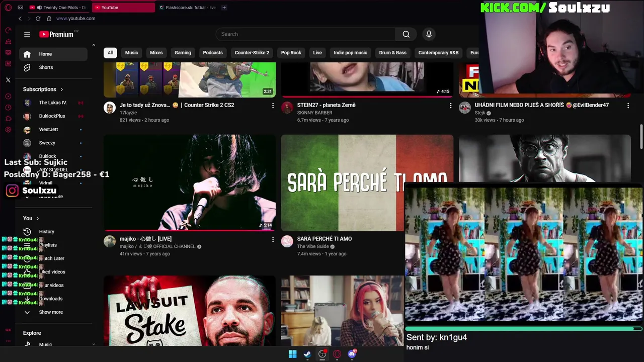The image size is (644, 362).
Task: Open the Opera main menu logo
Action: coord(8,8)
